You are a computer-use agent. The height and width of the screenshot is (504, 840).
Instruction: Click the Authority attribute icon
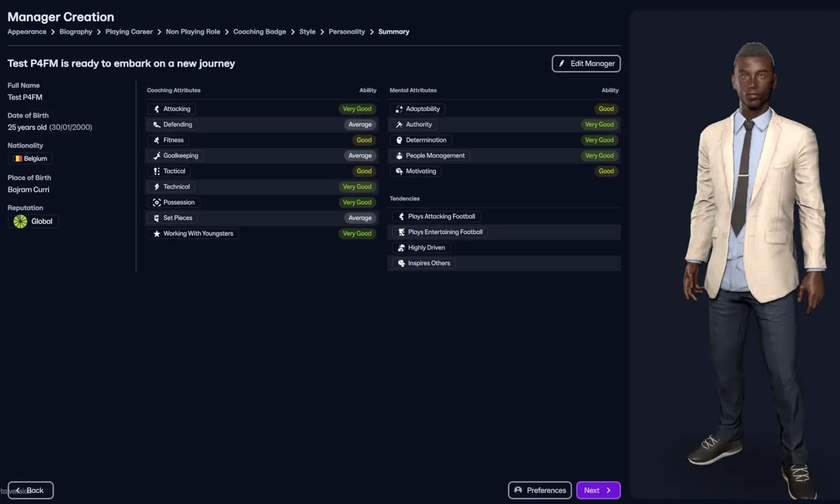(x=399, y=125)
